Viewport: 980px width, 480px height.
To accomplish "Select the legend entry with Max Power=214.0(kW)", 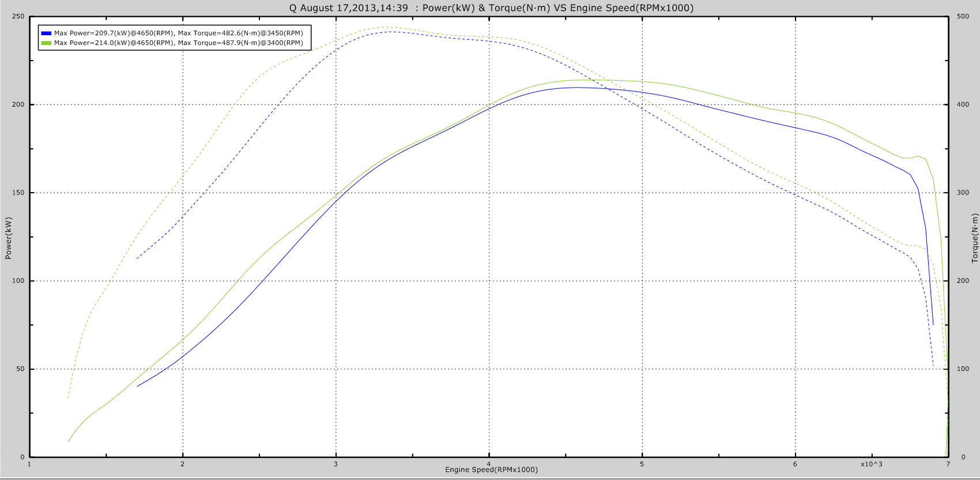I will pos(178,43).
